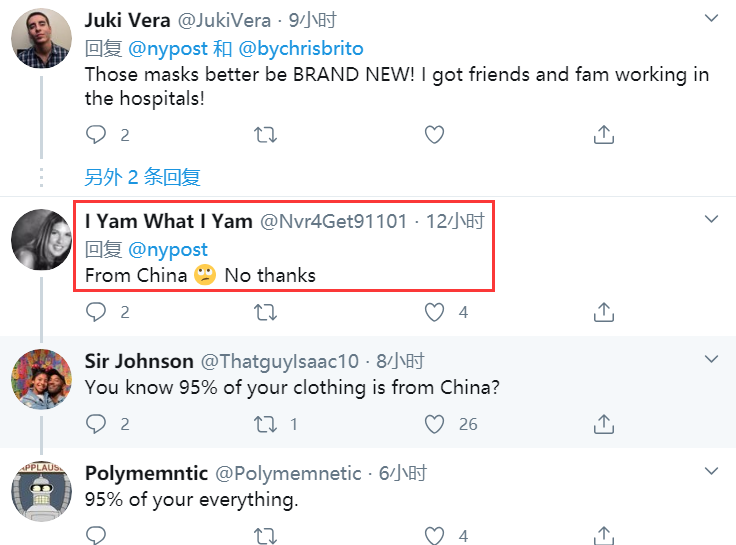Reply to Juki Vera's tweet

(96, 135)
